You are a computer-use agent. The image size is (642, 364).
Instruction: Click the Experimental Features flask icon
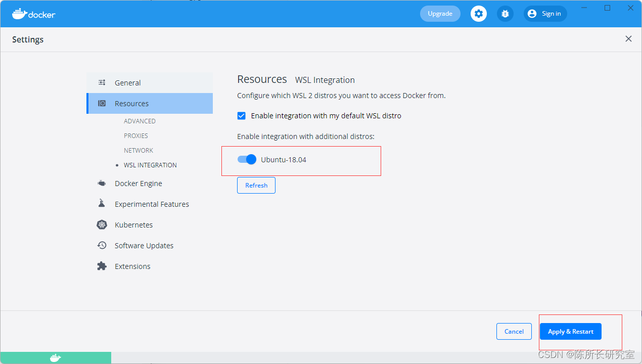coord(102,204)
